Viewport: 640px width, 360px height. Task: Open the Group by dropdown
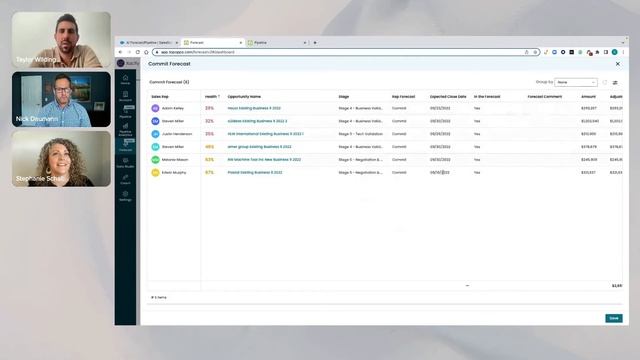point(576,82)
